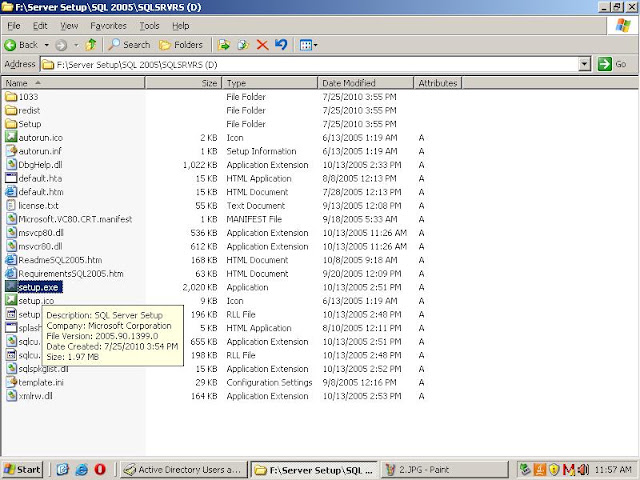This screenshot has width=640, height=480.
Task: Open the Favorites menu
Action: pos(108,26)
